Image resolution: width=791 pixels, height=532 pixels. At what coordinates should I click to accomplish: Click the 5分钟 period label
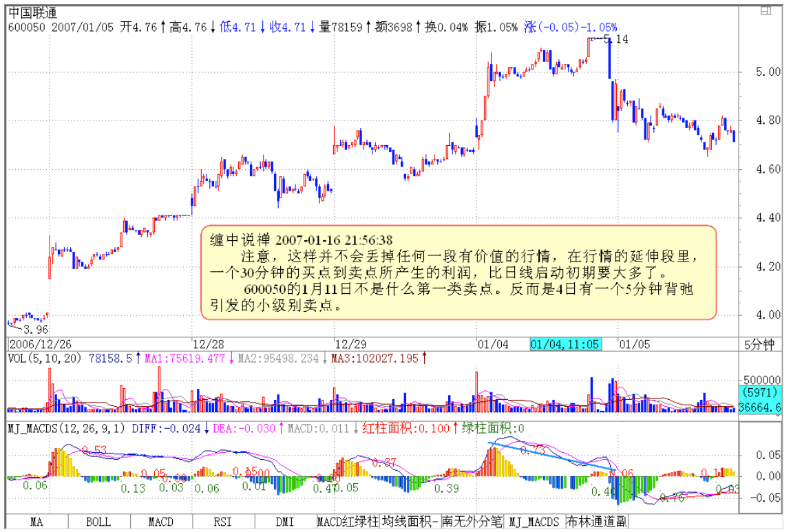coord(759,345)
